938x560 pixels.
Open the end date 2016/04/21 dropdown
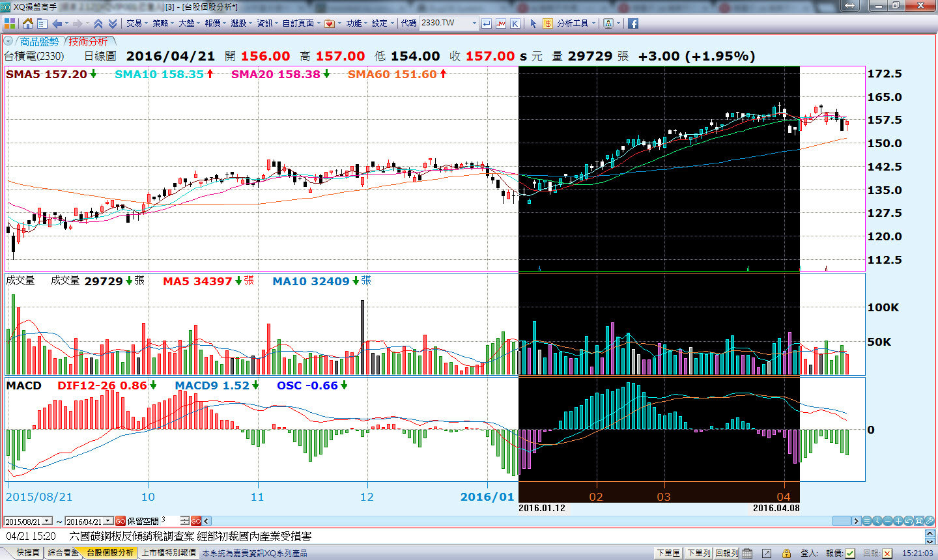click(x=108, y=522)
